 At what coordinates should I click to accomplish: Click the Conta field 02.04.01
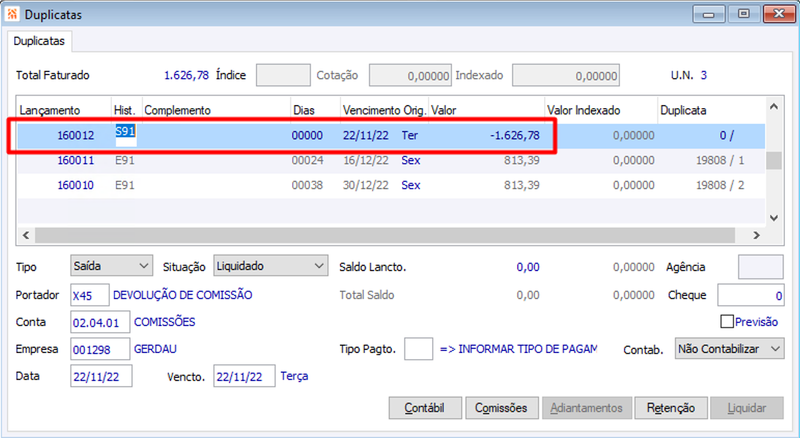[x=100, y=322]
